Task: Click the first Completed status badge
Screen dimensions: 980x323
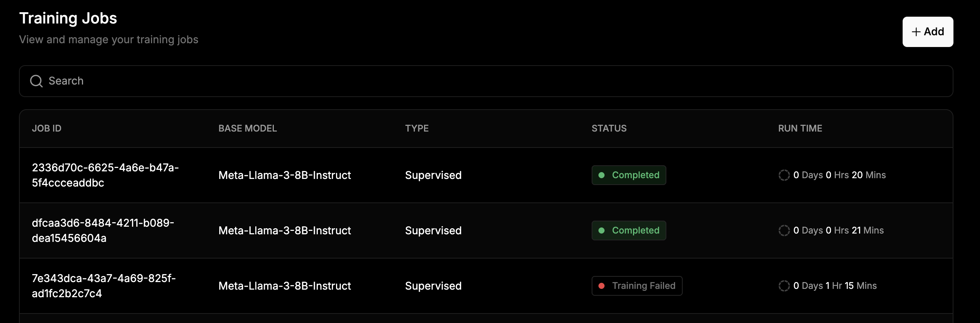Action: pos(628,175)
